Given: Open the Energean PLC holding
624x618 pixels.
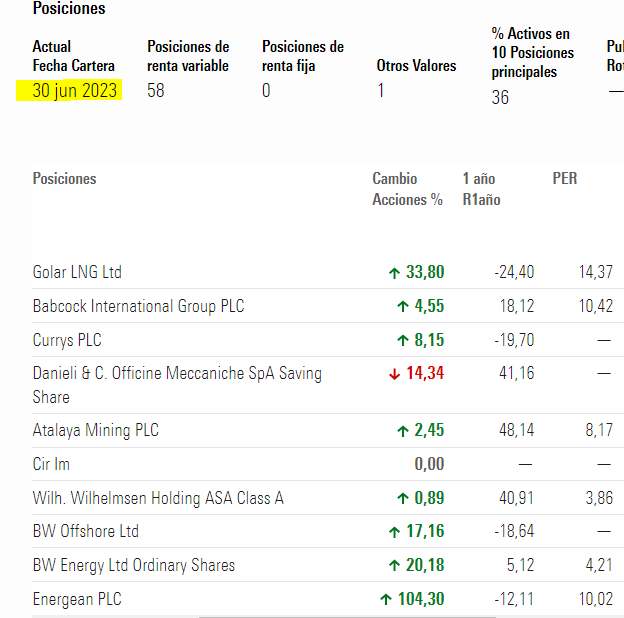Looking at the screenshot, I should [x=79, y=600].
